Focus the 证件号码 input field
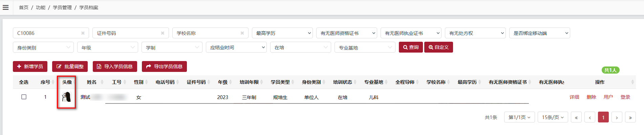The height and width of the screenshot is (135, 644). (130, 33)
